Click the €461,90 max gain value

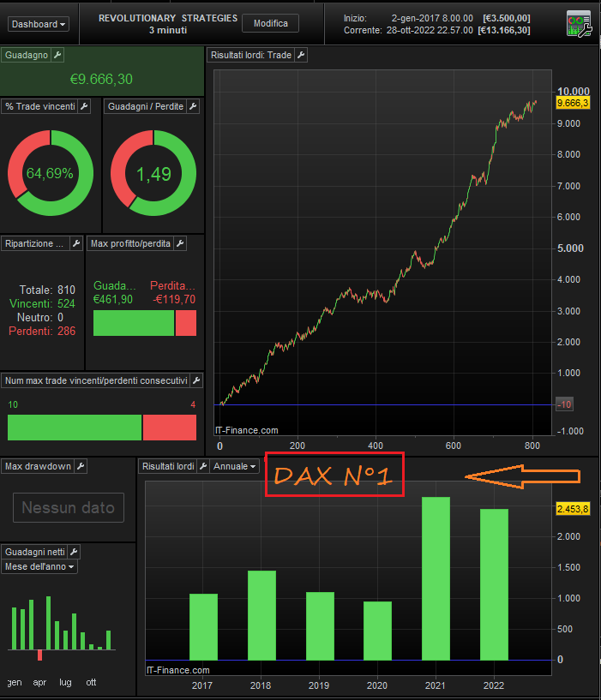[x=113, y=299]
